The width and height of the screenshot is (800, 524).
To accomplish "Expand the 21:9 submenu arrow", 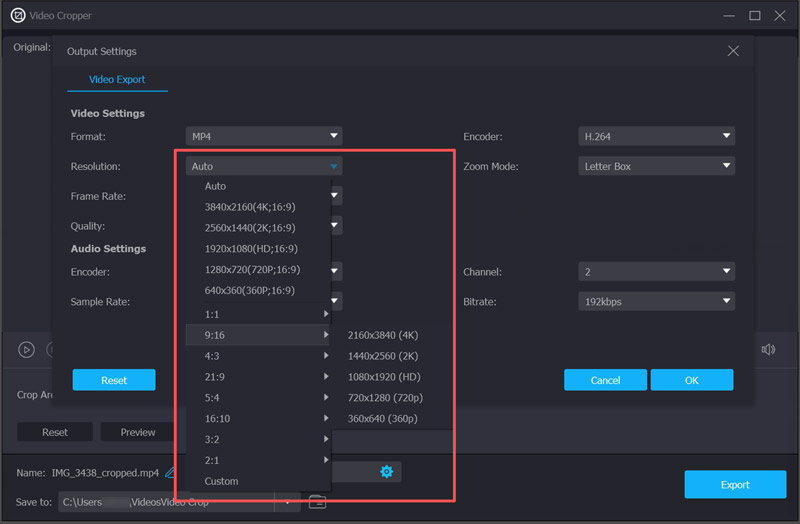I will [326, 377].
